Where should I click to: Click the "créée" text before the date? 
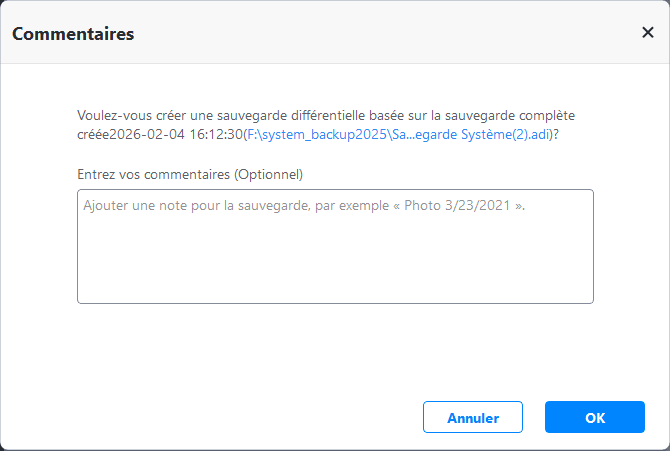[x=93, y=134]
